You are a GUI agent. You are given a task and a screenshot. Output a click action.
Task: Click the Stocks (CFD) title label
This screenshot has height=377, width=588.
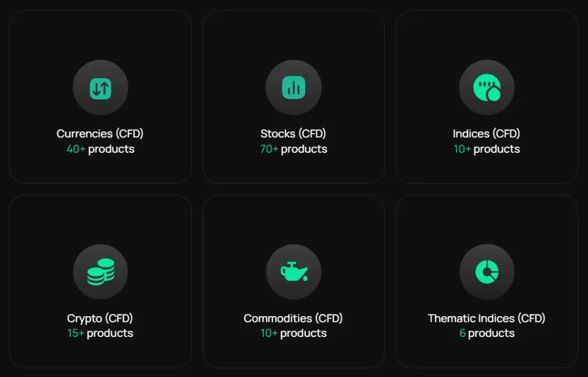click(293, 133)
